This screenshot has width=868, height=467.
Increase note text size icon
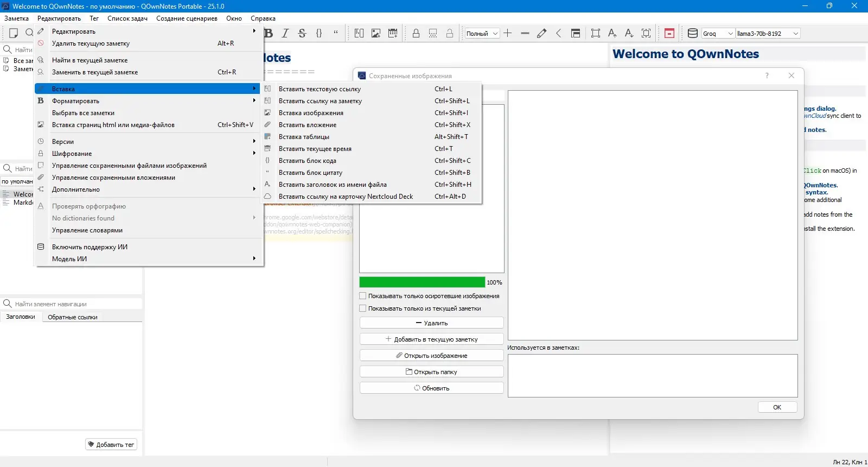coord(612,33)
